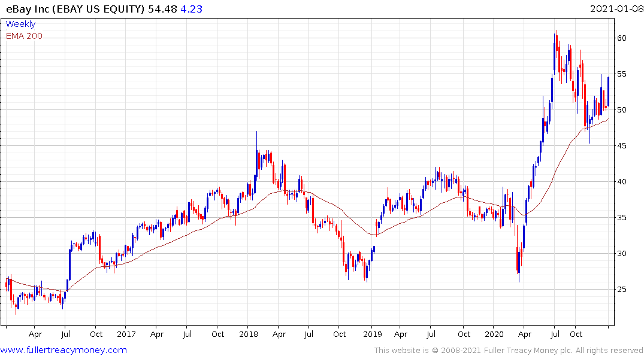Image resolution: width=644 pixels, height=359 pixels.
Task: Select the Weekly interval label
Action: (20, 24)
